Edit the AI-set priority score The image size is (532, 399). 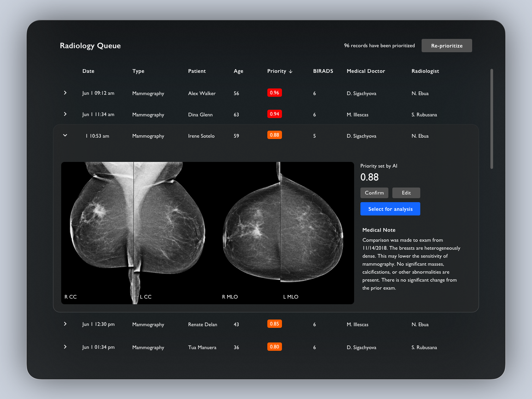tap(406, 193)
